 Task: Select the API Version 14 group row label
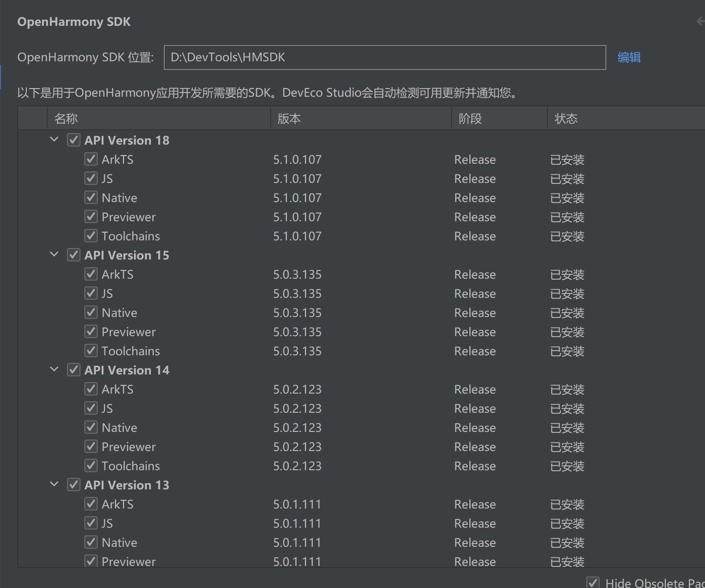coord(127,370)
